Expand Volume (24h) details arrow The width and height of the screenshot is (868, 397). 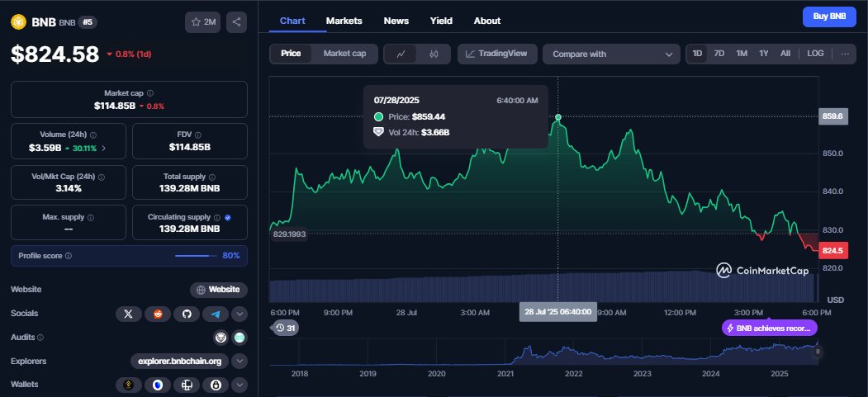[104, 149]
